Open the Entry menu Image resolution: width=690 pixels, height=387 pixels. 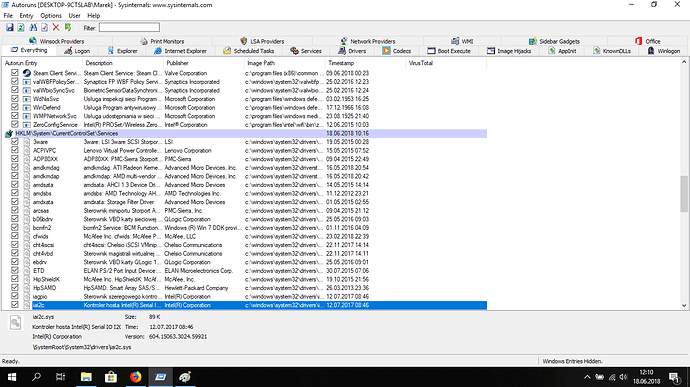click(26, 15)
